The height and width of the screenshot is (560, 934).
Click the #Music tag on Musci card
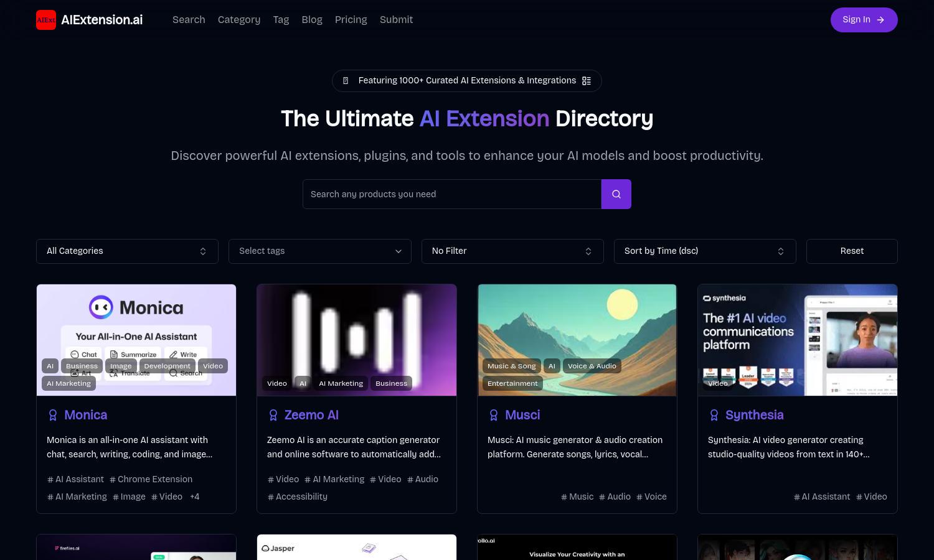pos(577,497)
